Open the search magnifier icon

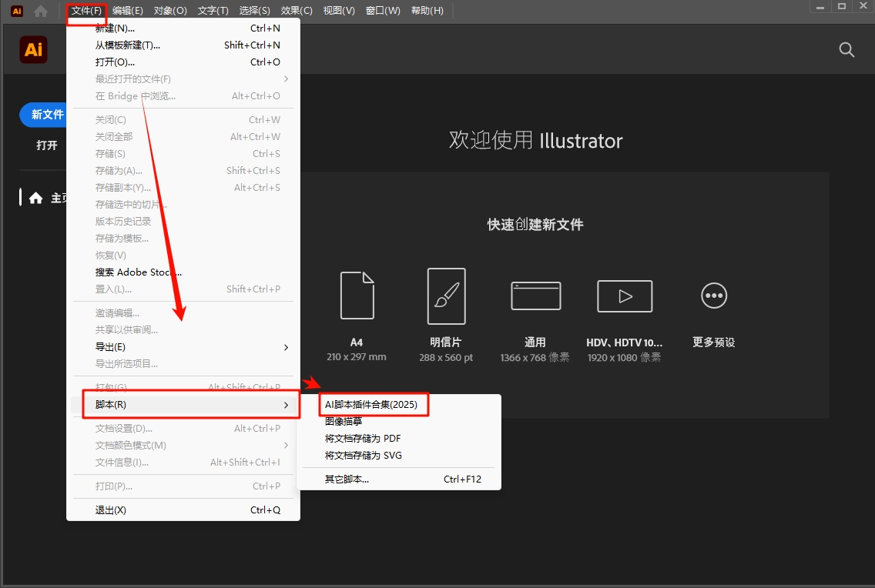point(847,49)
